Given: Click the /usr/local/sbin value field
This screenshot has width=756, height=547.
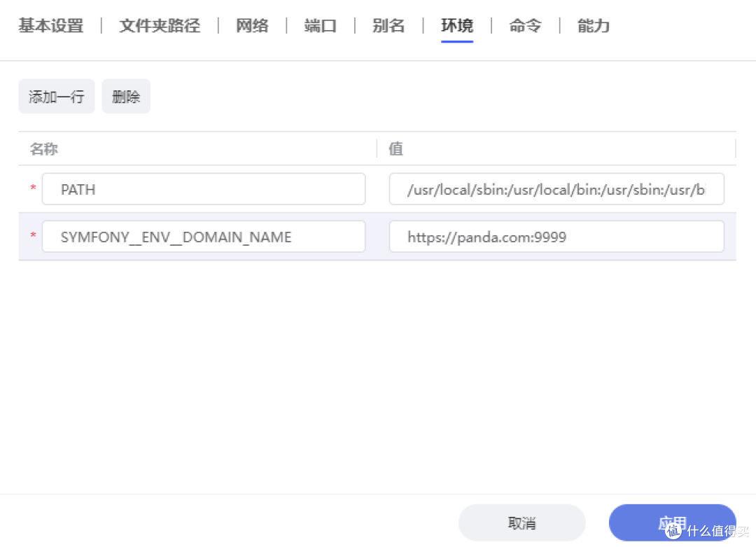Looking at the screenshot, I should pos(556,189).
